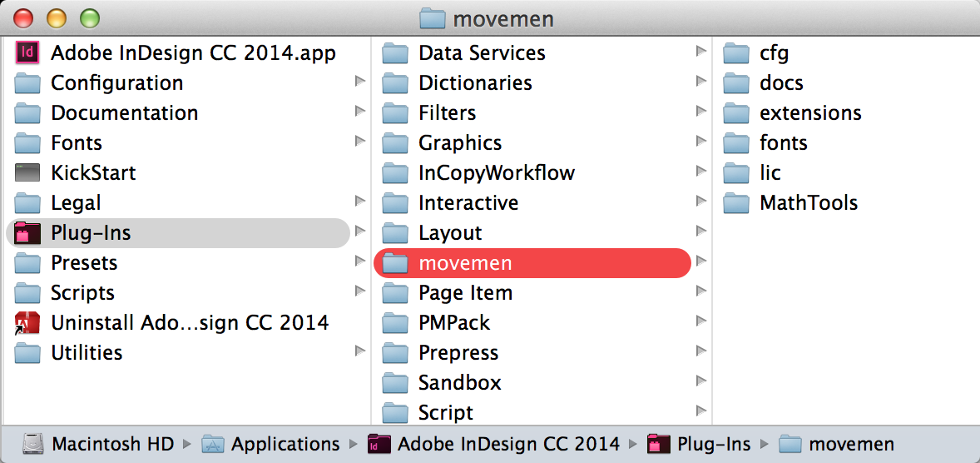This screenshot has height=463, width=980.
Task: Click the arrow next to Data Services
Action: coord(701,51)
